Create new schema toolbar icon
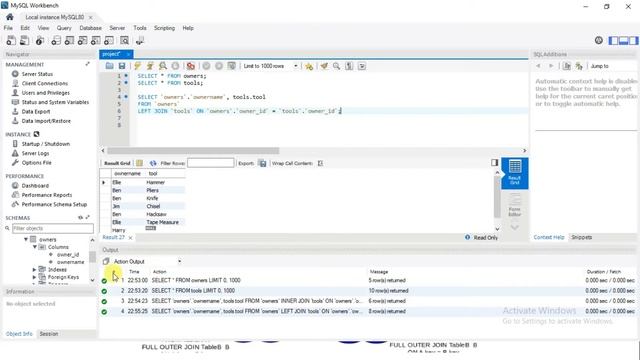Viewport: 640px width, 360px height. [56, 40]
